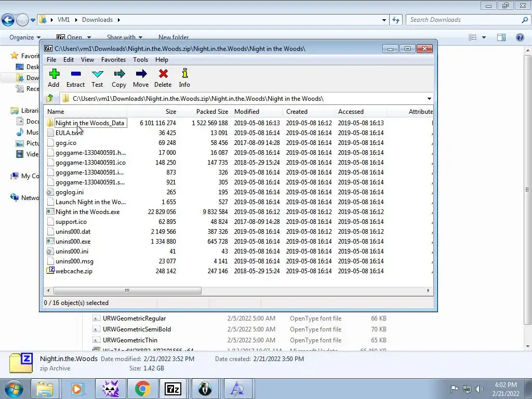
Task: Click the volume speaker tray icon
Action: (x=480, y=389)
